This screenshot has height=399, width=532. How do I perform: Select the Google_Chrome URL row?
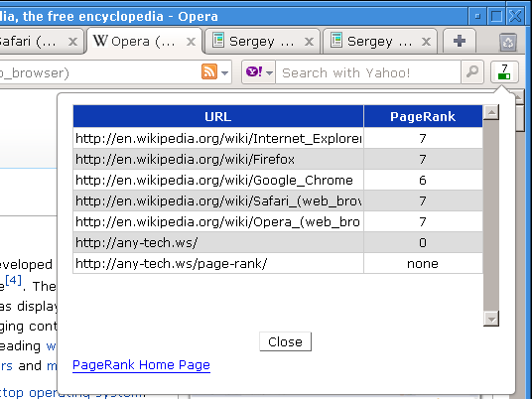[x=218, y=180]
